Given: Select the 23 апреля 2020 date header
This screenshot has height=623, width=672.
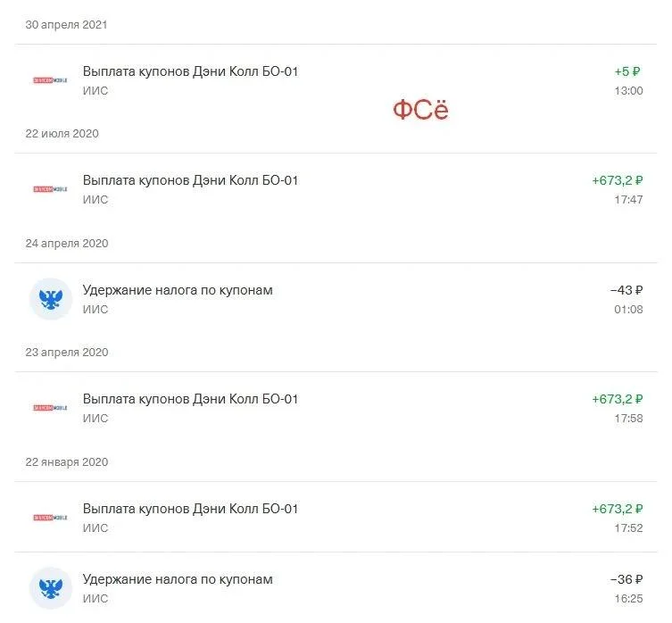Looking at the screenshot, I should click(x=66, y=353).
